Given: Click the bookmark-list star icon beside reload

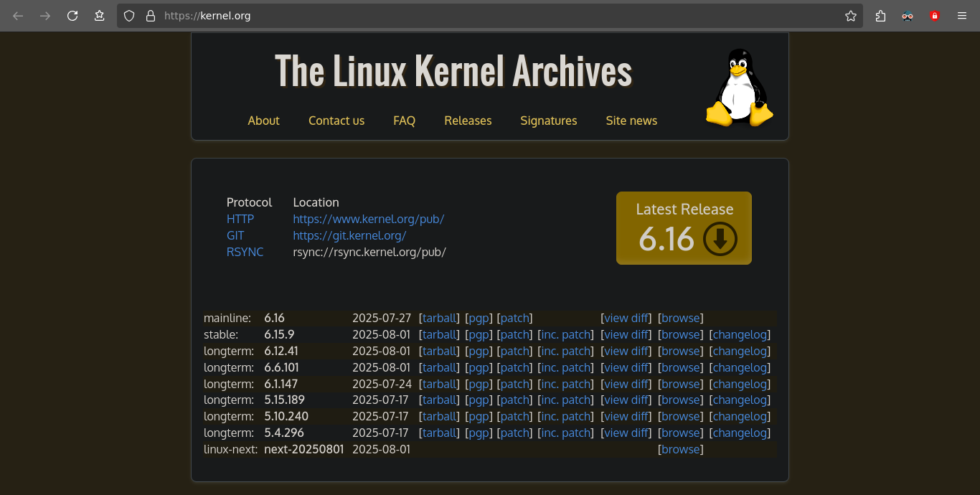Looking at the screenshot, I should click(x=100, y=16).
